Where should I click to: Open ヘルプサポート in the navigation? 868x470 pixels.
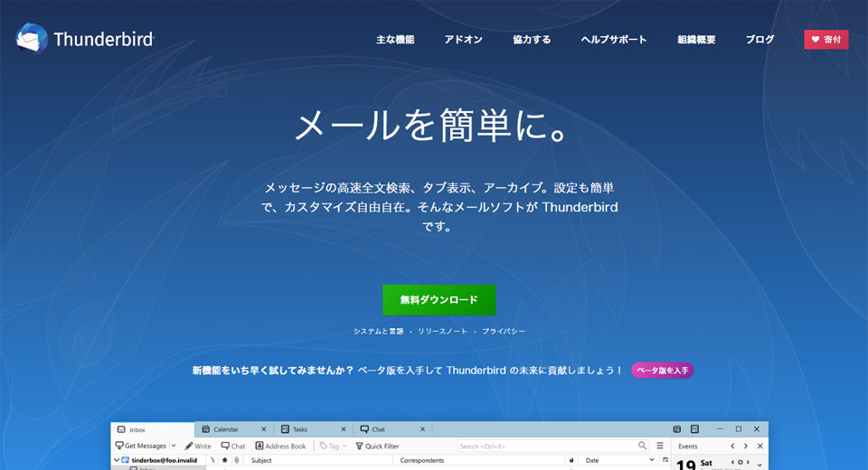coord(614,39)
